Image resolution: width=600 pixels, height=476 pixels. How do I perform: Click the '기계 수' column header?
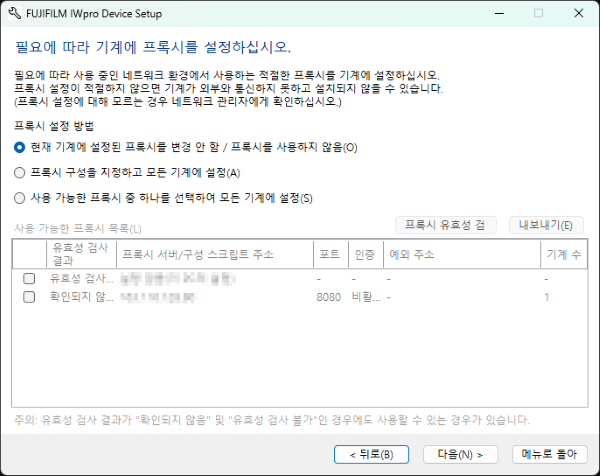tap(564, 254)
